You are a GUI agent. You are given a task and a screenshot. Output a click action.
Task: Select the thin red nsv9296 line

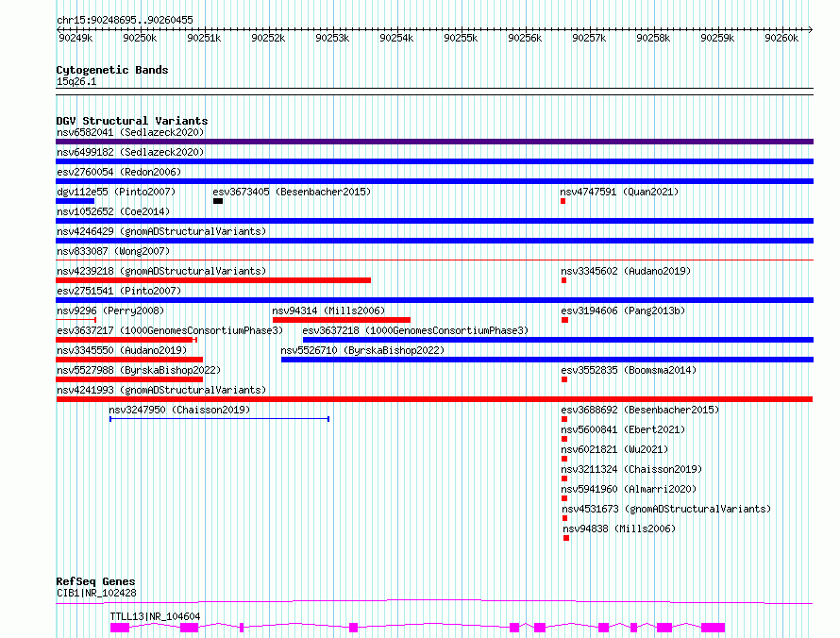tap(76, 320)
